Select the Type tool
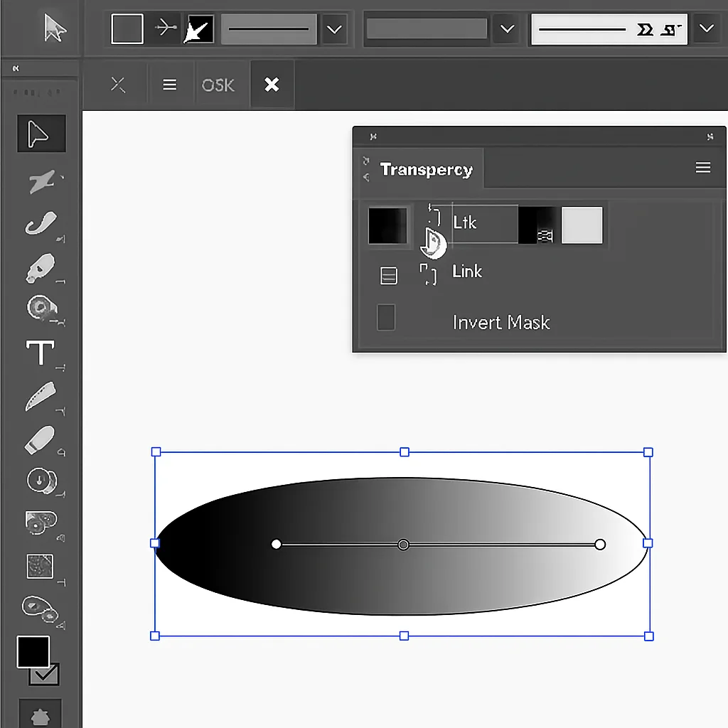The height and width of the screenshot is (728, 728). 41,353
